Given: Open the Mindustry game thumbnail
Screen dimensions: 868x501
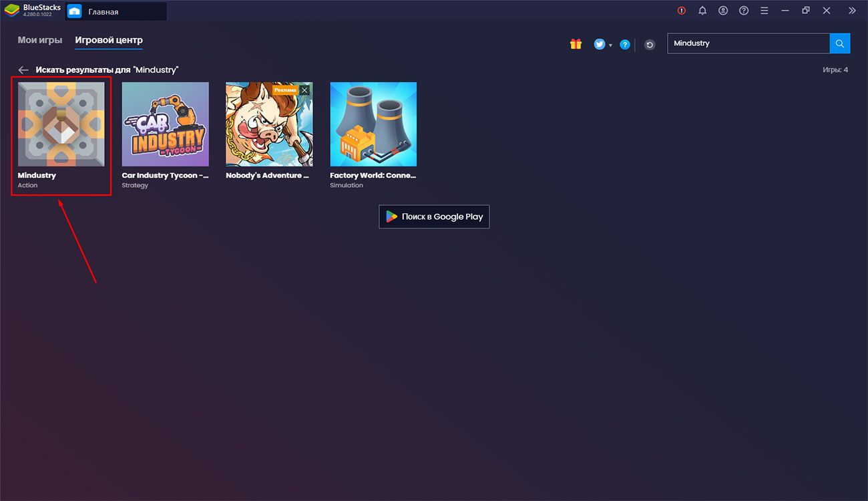Looking at the screenshot, I should pos(61,124).
